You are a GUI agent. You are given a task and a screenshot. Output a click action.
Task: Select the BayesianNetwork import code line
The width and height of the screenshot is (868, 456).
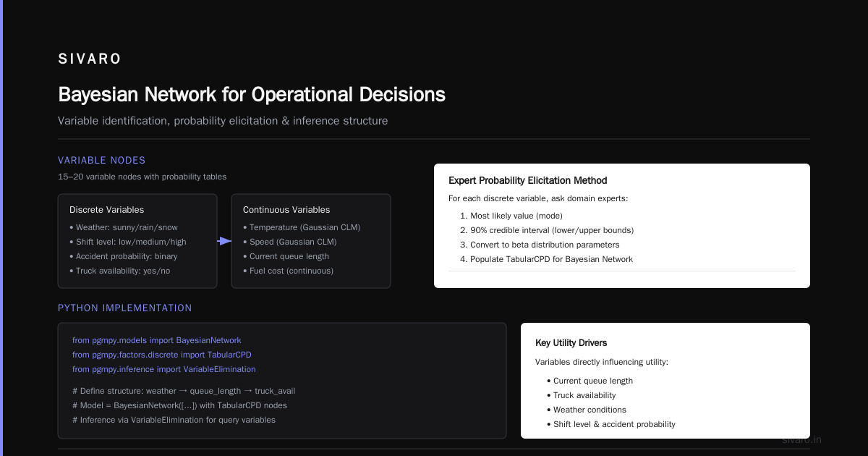tap(157, 340)
